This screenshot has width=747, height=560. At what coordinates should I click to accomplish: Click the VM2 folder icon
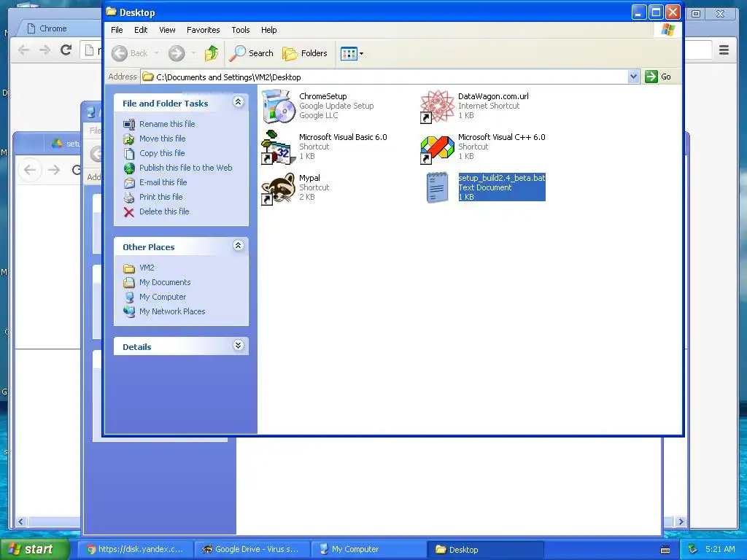(x=129, y=268)
